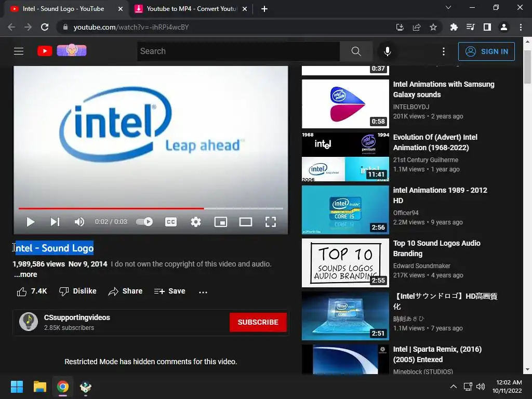Click the Chrome taskbar icon
The height and width of the screenshot is (399, 532).
(x=63, y=387)
